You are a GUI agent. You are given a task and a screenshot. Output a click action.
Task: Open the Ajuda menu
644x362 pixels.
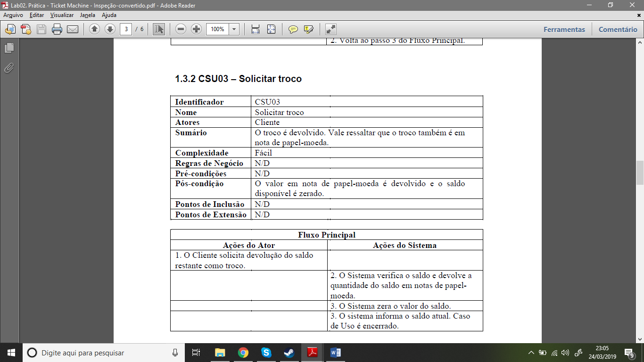point(109,15)
